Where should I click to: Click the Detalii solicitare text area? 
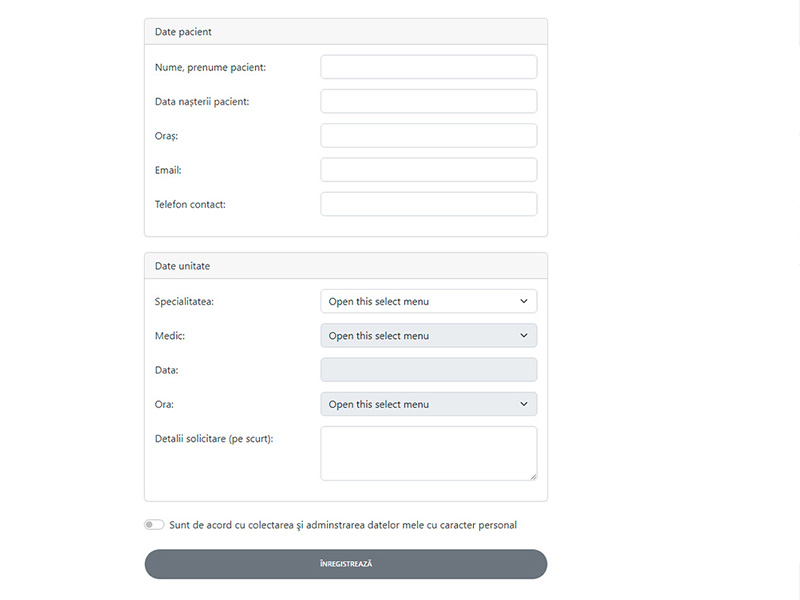[x=429, y=453]
